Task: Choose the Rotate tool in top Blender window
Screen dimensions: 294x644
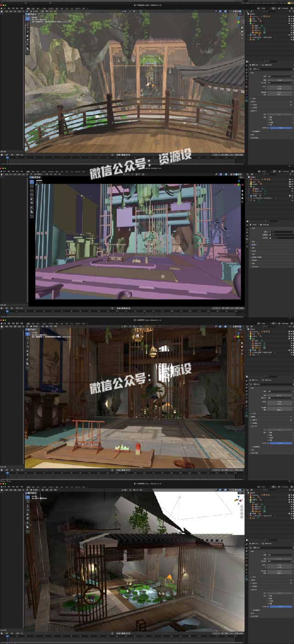Action: 28,31
